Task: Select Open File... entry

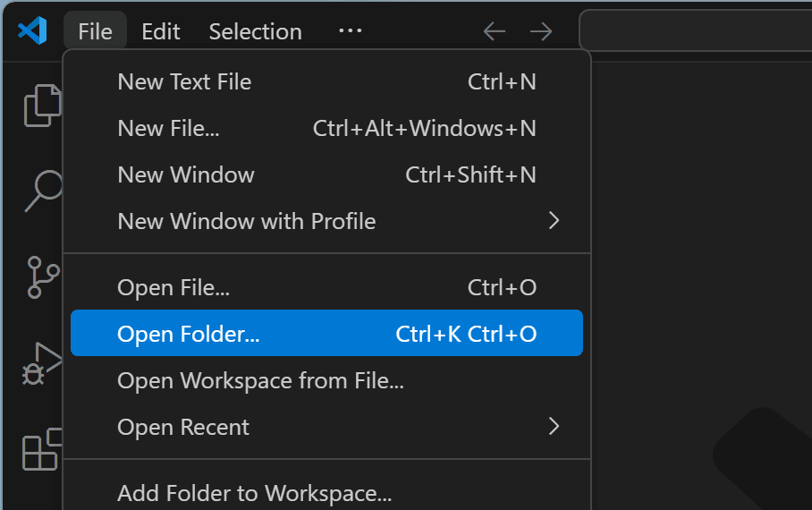Action: click(x=326, y=287)
